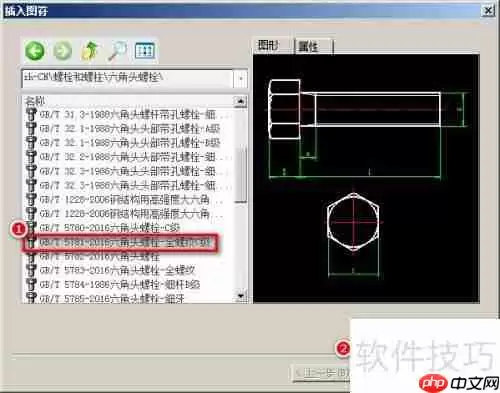Click the 上一步 back button
The image size is (500, 393).
click(x=322, y=373)
